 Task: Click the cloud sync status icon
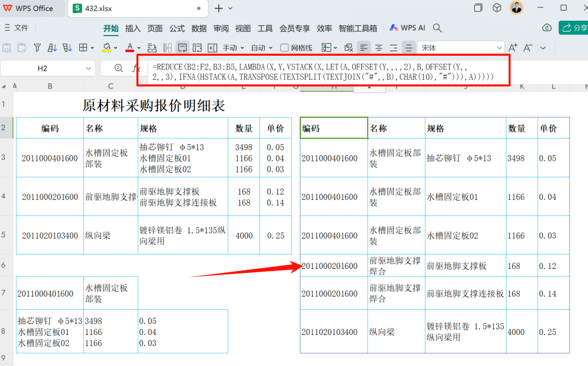pyautogui.click(x=547, y=28)
